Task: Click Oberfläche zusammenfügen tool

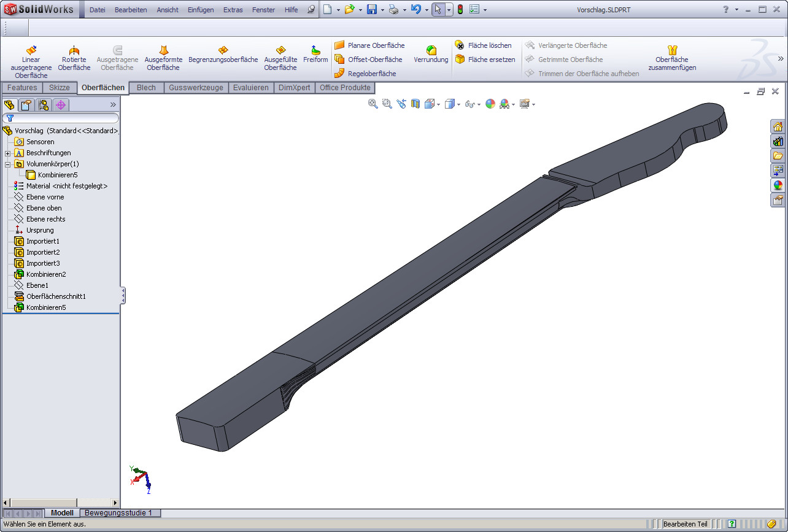Action: [672, 58]
